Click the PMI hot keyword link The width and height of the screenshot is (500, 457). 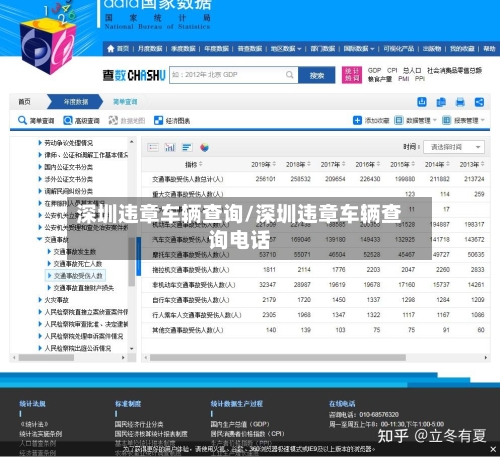tap(403, 79)
